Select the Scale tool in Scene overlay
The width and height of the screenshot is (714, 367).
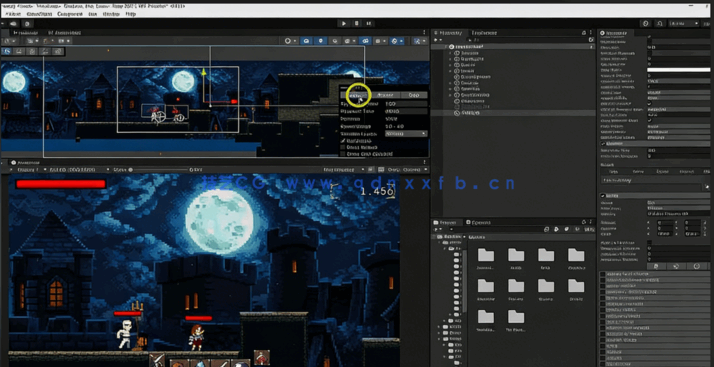[45, 51]
